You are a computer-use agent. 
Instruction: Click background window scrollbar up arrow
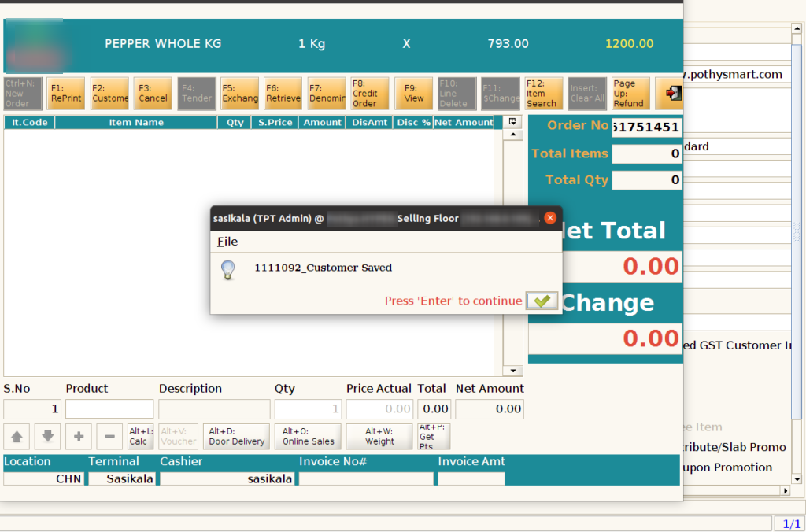[797, 29]
